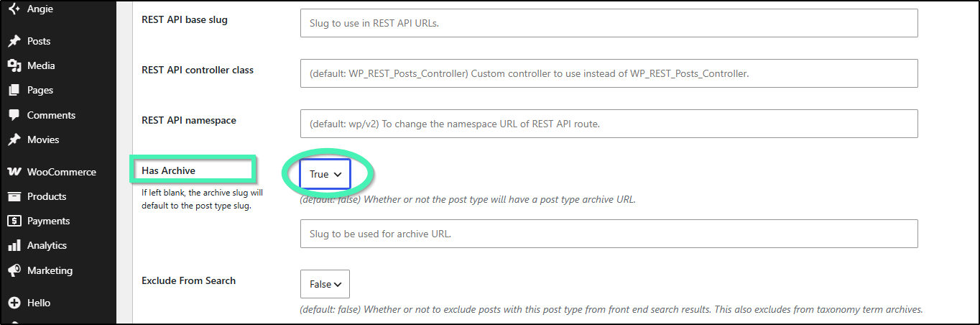
Task: Click the Posts pushpin icon
Action: (x=14, y=41)
